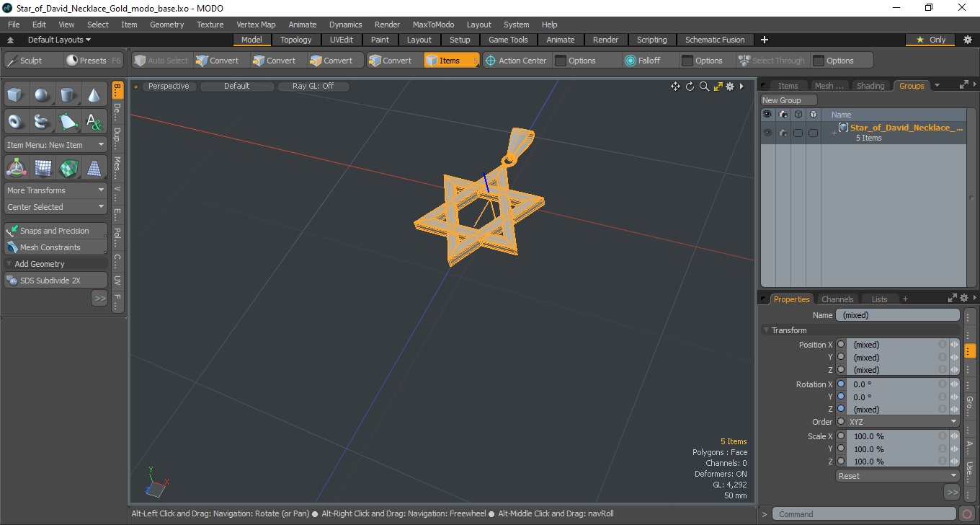This screenshot has width=980, height=525.
Task: Click the Properties panel gear icon
Action: [x=964, y=298]
